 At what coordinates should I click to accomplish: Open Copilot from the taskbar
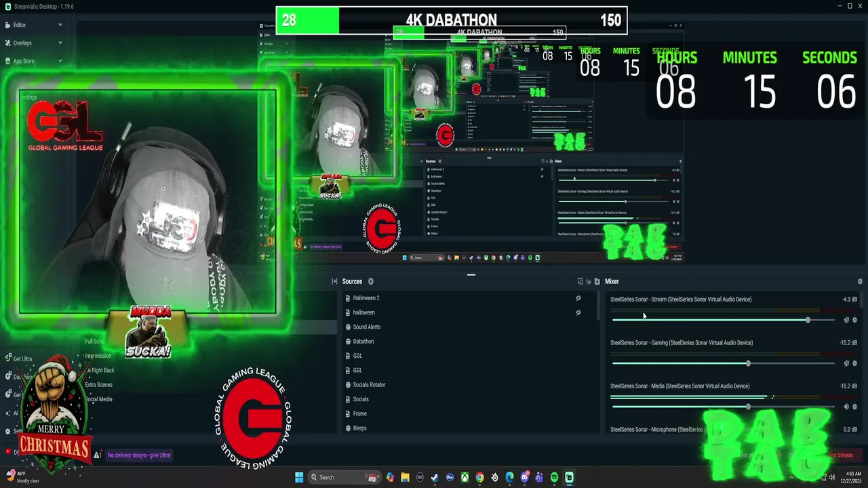[390, 477]
